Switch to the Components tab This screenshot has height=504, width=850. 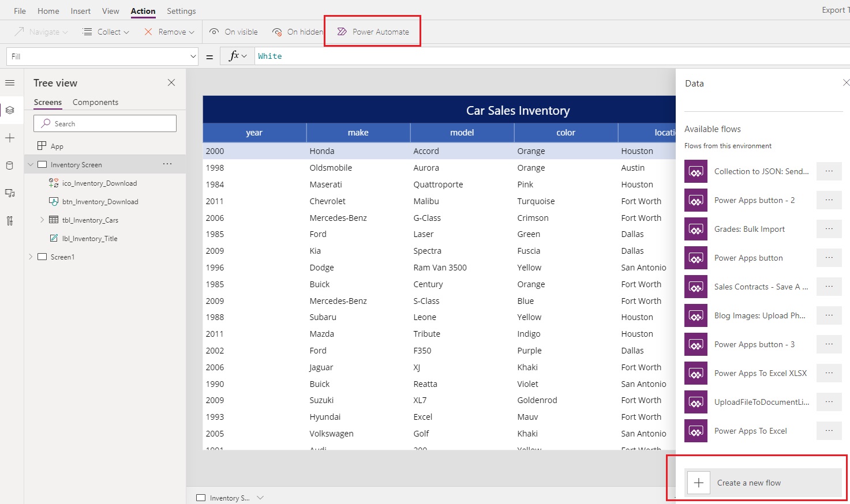point(95,102)
